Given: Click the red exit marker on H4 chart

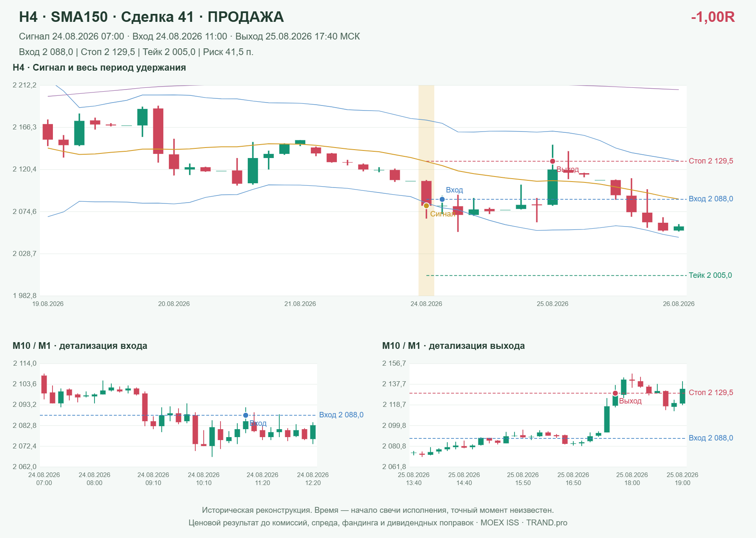Looking at the screenshot, I should (x=553, y=161).
